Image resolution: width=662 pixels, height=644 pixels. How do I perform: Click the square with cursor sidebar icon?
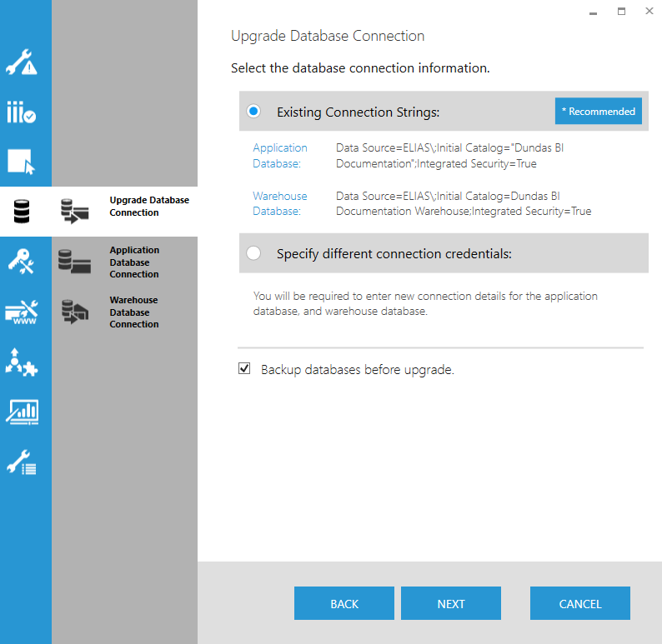[x=22, y=162]
